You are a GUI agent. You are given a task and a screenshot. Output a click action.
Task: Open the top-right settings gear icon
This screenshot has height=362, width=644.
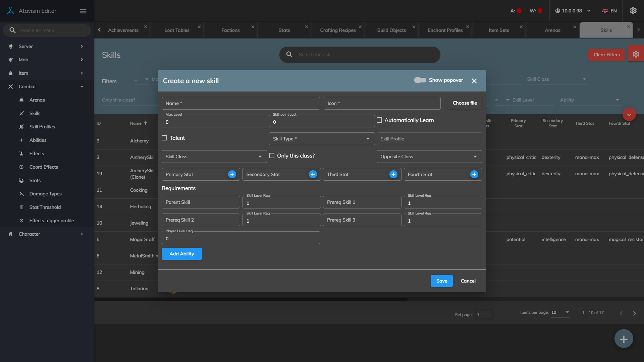coord(633,11)
